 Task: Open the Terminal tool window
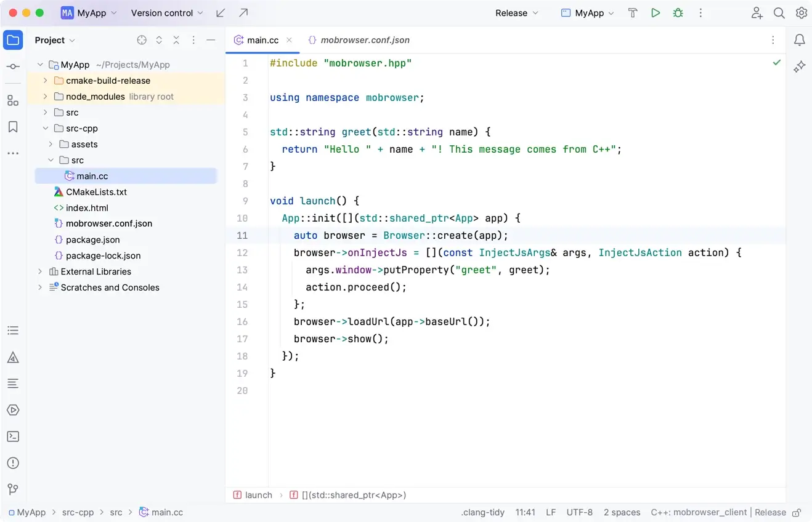point(13,436)
